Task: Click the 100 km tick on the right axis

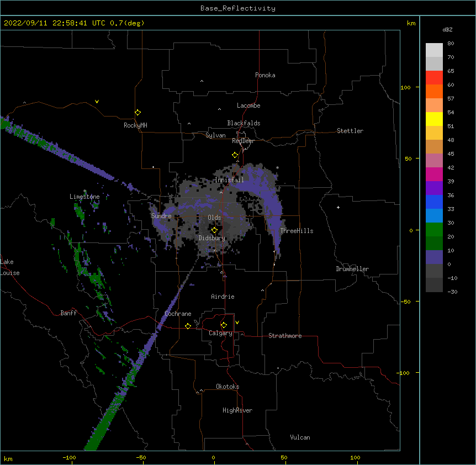Action: click(x=405, y=87)
